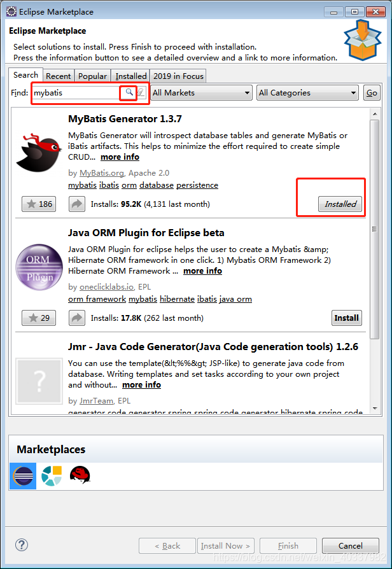
Task: Open the ORM Plugin purple logo
Action: [x=39, y=267]
